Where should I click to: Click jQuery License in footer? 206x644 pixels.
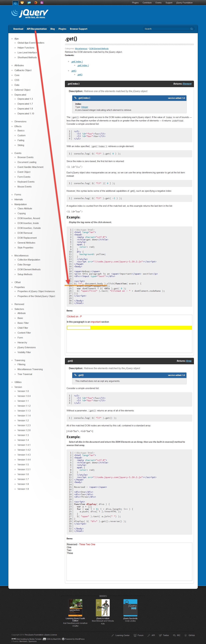[x=51, y=635]
